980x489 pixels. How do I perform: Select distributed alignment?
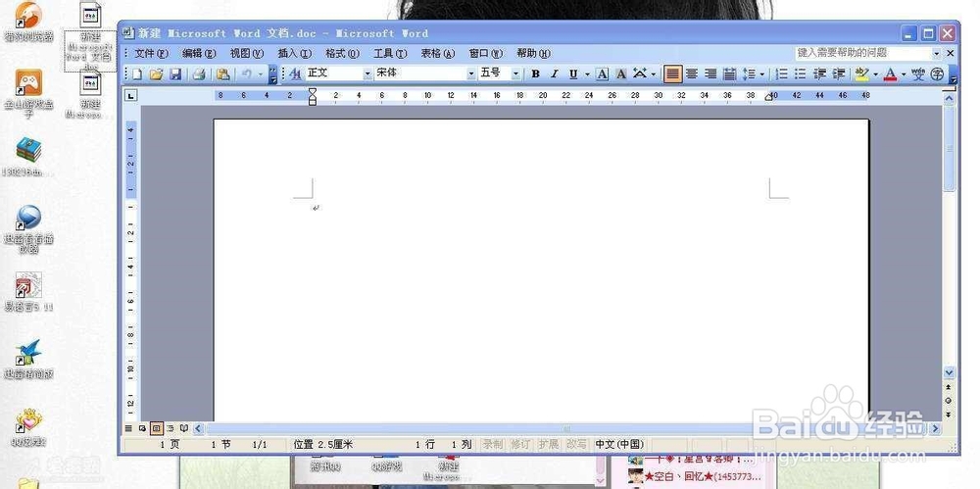pos(729,74)
